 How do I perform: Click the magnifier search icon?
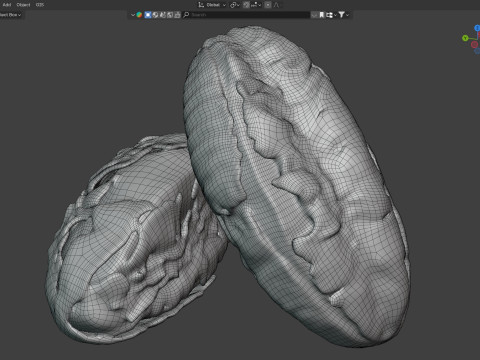pyautogui.click(x=186, y=15)
